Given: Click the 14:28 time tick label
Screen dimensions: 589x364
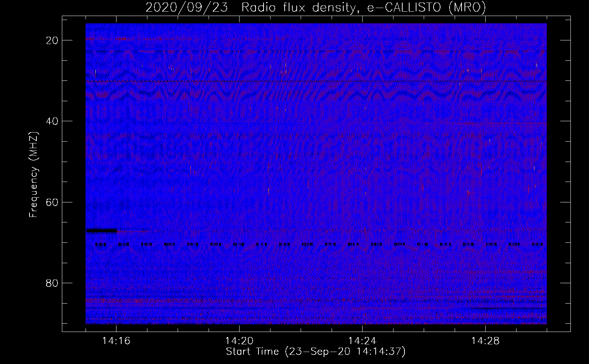Looking at the screenshot, I should 485,341.
